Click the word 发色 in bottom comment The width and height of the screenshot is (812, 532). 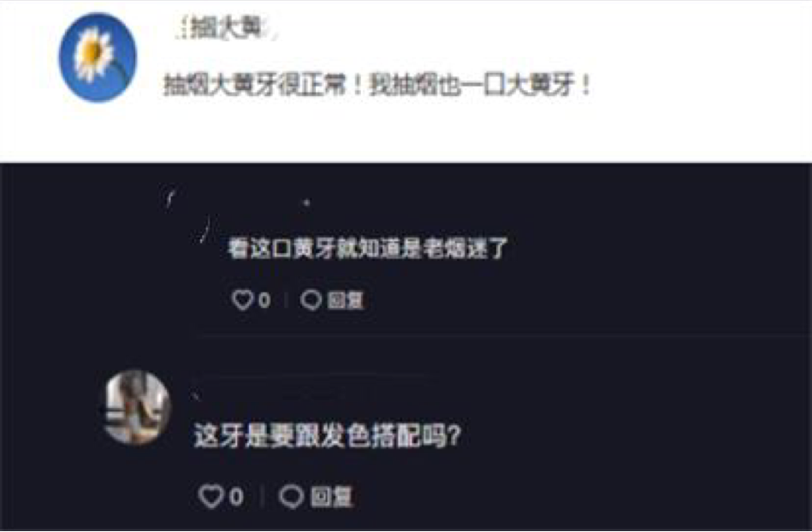pos(345,435)
